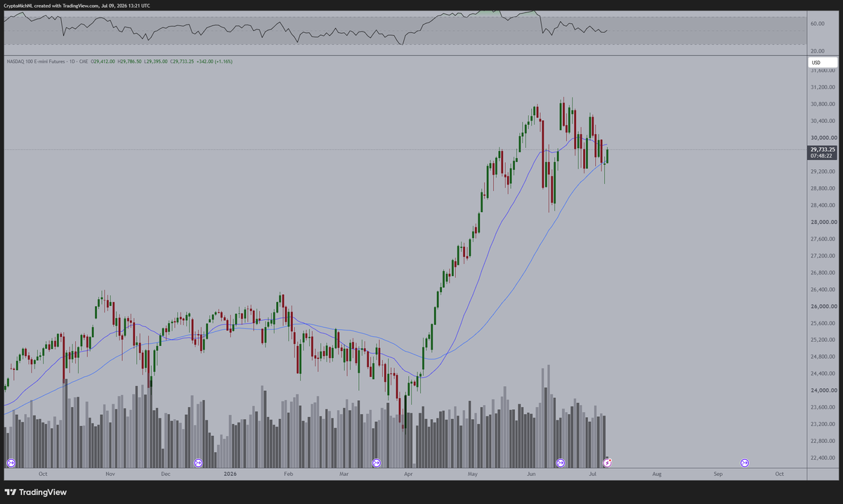Click the 2026 year label on time axis

click(230, 474)
